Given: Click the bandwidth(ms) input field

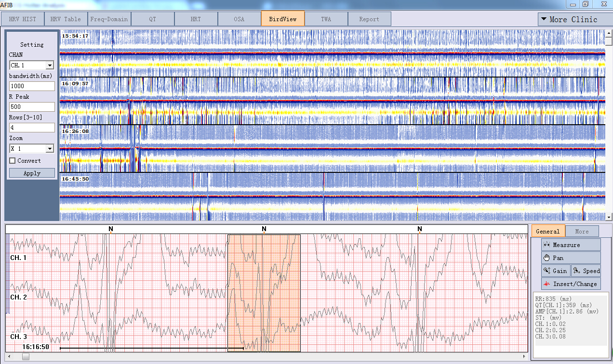Looking at the screenshot, I should coord(32,86).
